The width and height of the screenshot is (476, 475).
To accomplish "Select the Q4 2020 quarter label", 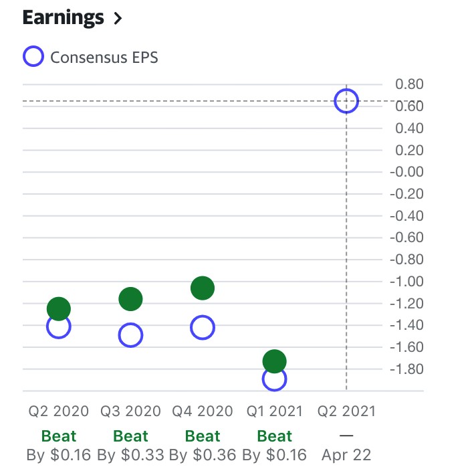I will (x=203, y=411).
